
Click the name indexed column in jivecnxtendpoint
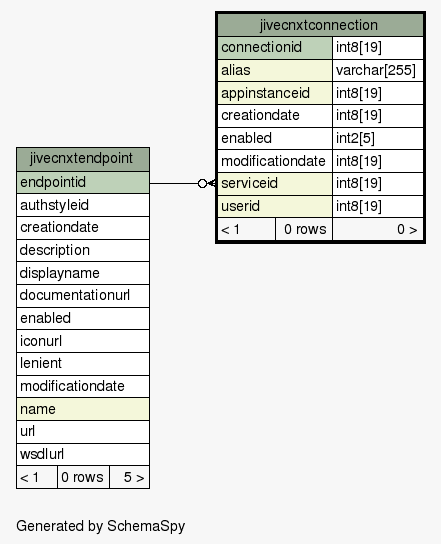pos(83,409)
